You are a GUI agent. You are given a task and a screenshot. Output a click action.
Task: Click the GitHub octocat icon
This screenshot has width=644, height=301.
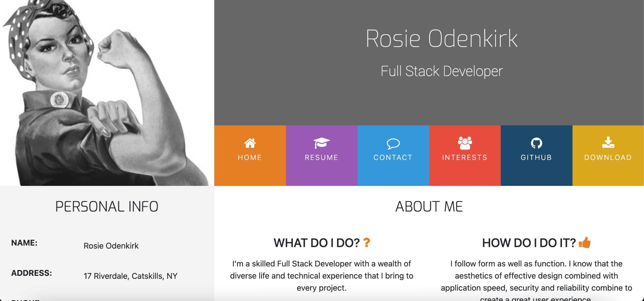(536, 143)
